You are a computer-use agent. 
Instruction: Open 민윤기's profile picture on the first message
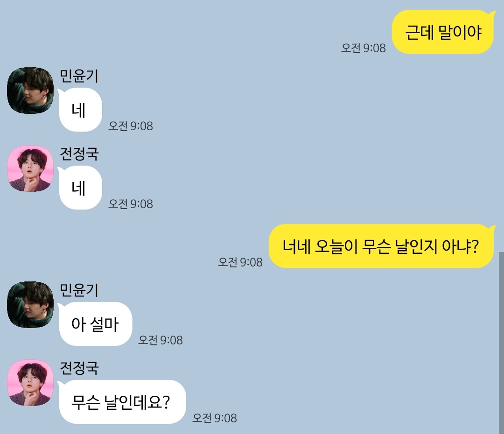[x=30, y=91]
